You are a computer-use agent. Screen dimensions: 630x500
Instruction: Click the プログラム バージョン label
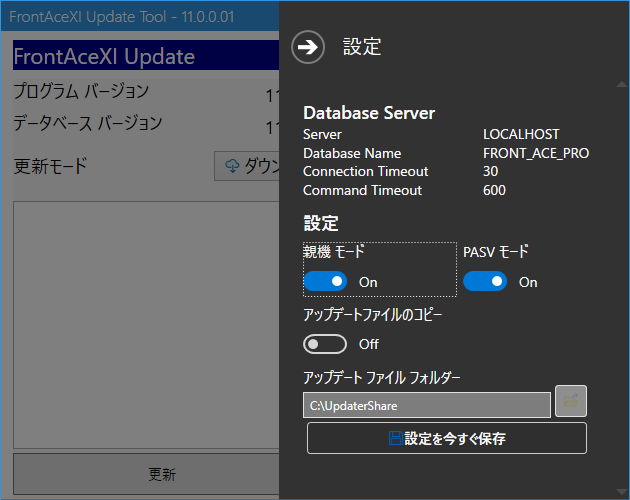(81, 92)
